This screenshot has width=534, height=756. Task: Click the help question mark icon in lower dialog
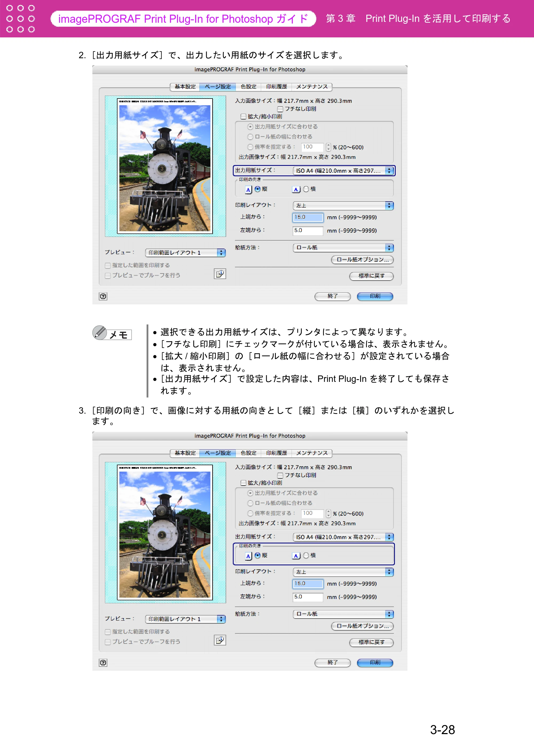103,663
